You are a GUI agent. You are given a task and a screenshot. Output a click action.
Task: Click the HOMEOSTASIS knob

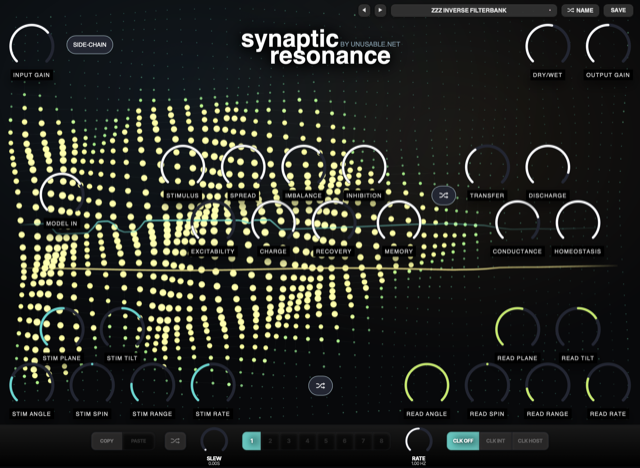(x=578, y=222)
